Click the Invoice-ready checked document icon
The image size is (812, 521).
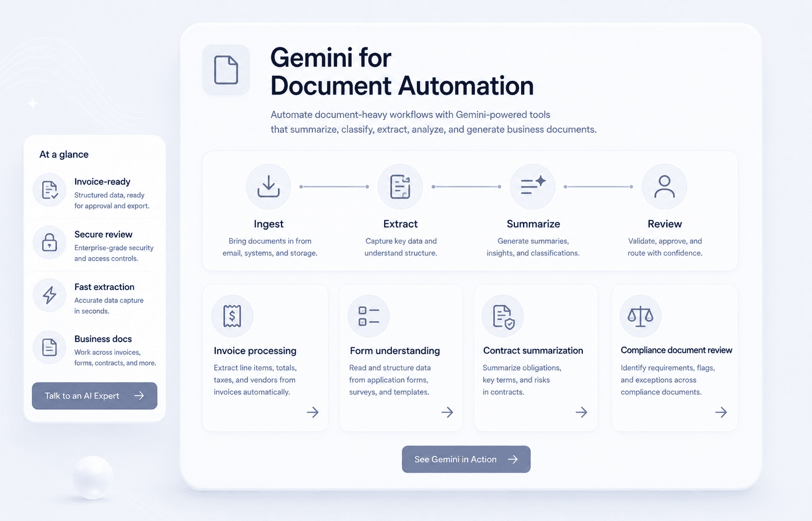pos(50,190)
